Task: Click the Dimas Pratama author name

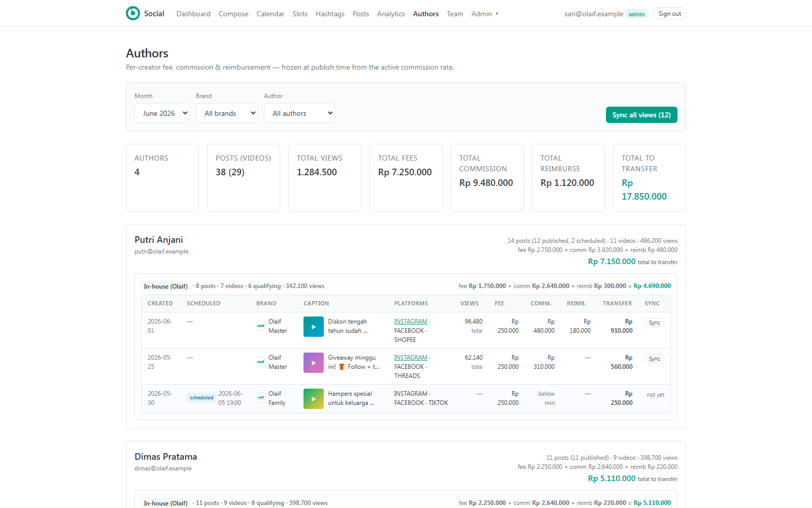Action: pyautogui.click(x=165, y=457)
